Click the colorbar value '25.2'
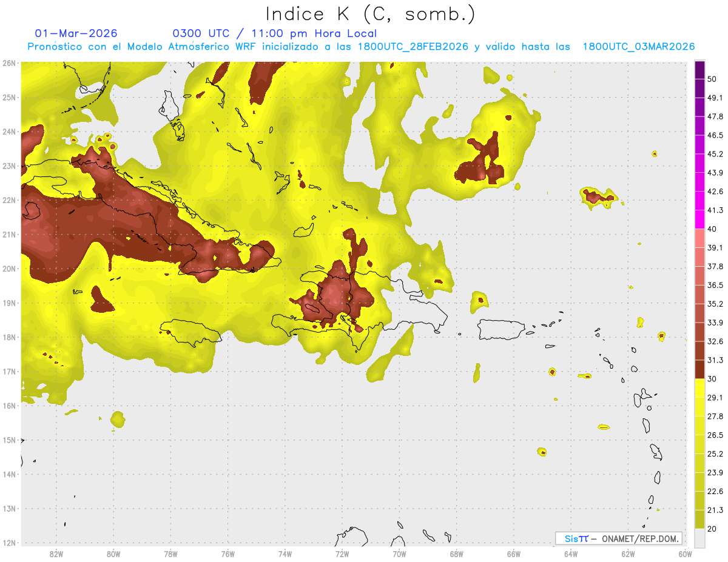This screenshot has height=562, width=728. click(715, 454)
